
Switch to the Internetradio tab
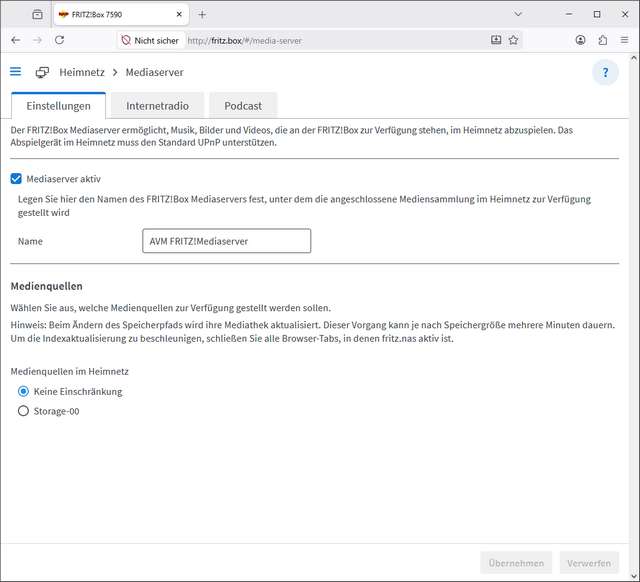coord(157,106)
